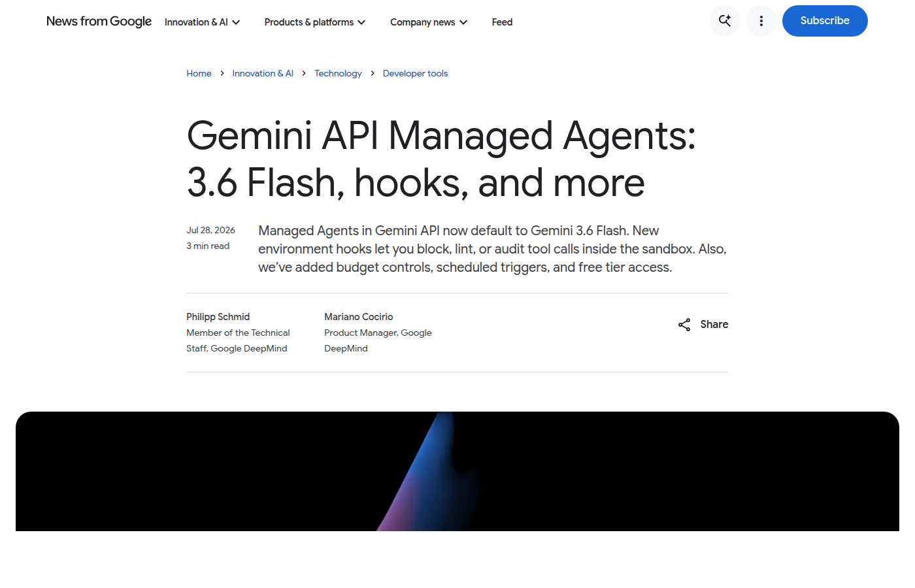
Task: Go to News from Google homepage logo
Action: pyautogui.click(x=99, y=22)
